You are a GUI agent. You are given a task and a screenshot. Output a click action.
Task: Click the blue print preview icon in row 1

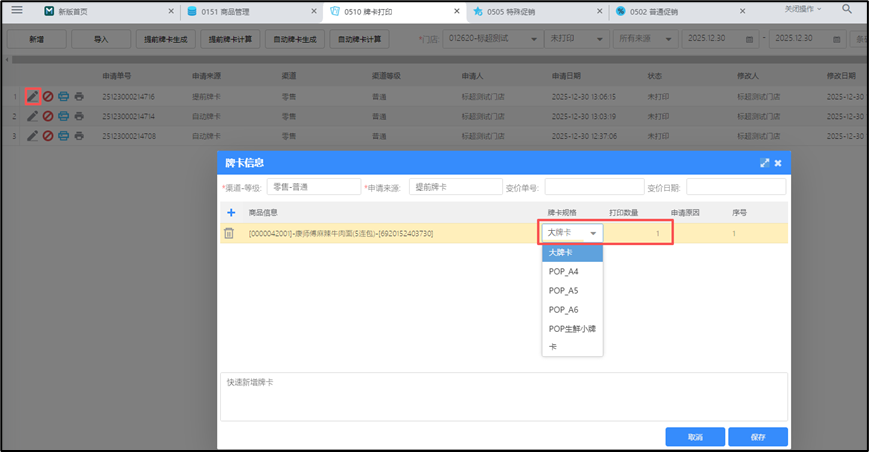pos(63,97)
